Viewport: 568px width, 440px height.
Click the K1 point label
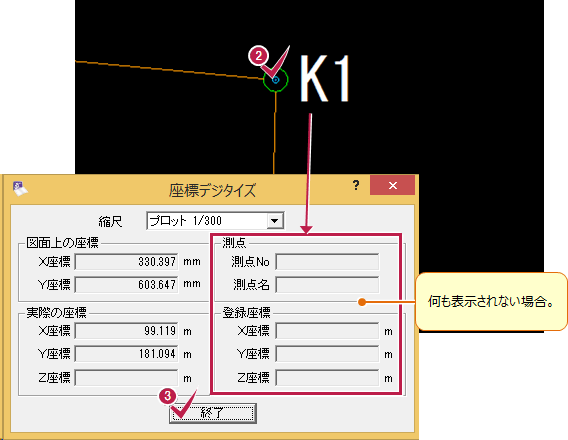[325, 79]
